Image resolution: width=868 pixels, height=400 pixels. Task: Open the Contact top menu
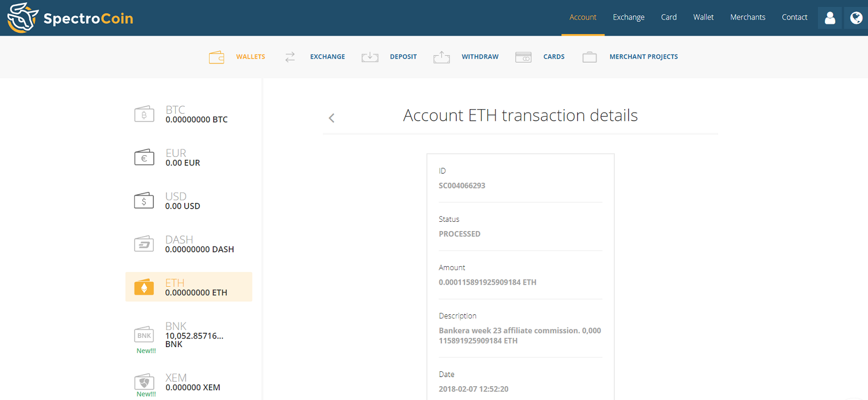tap(795, 17)
